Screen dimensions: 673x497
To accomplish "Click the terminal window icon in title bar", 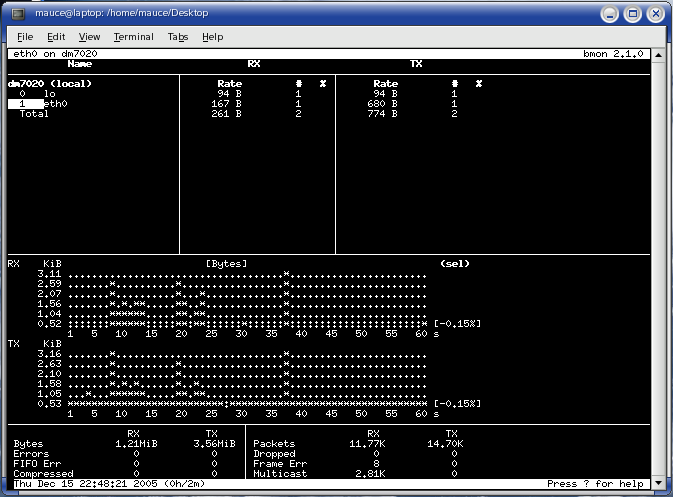I will click(x=18, y=14).
